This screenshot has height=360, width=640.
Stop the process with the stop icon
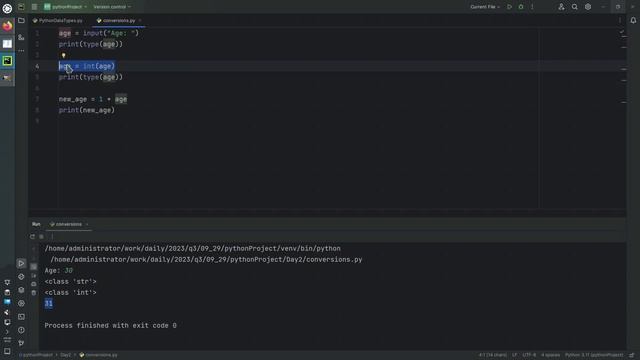click(42, 236)
